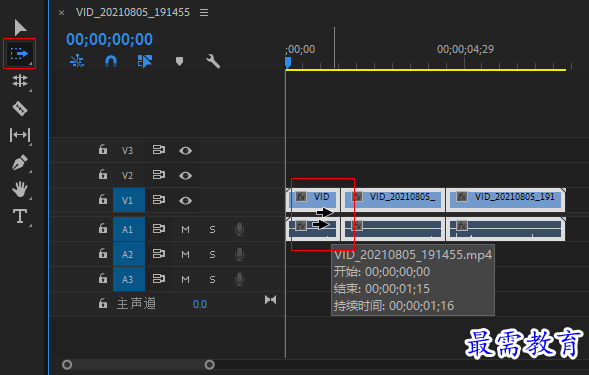
Task: Select the Selection arrow tool
Action: (x=20, y=27)
